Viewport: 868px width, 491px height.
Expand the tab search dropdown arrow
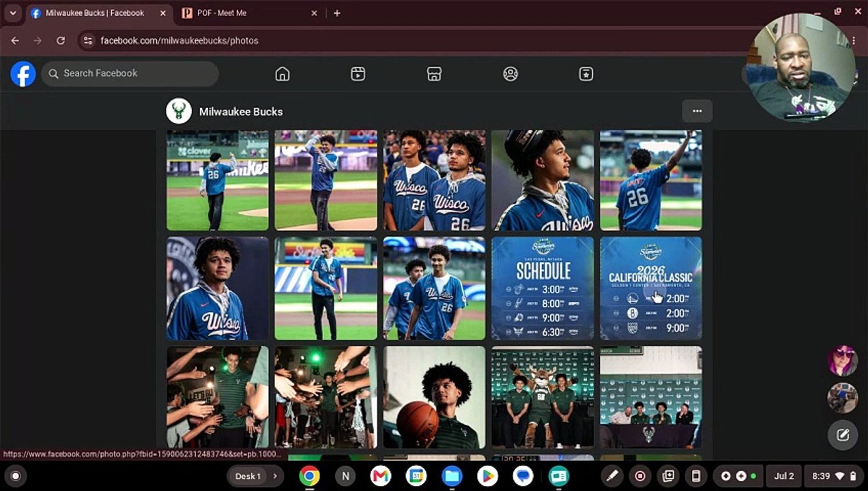(12, 13)
